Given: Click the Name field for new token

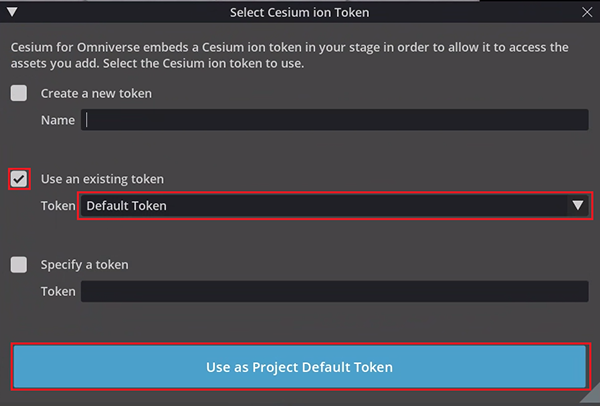Looking at the screenshot, I should click(x=335, y=120).
